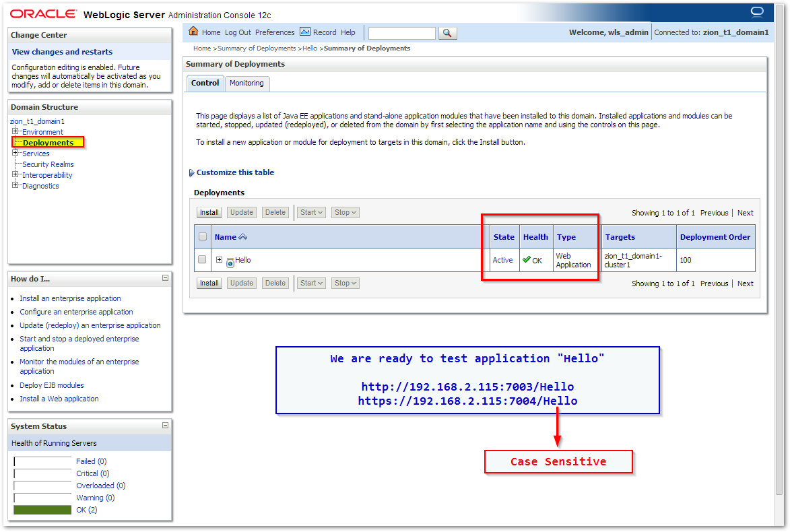Open Update (redeploy) an enterprise application
Viewport: 790px width, 532px height.
pyautogui.click(x=90, y=325)
